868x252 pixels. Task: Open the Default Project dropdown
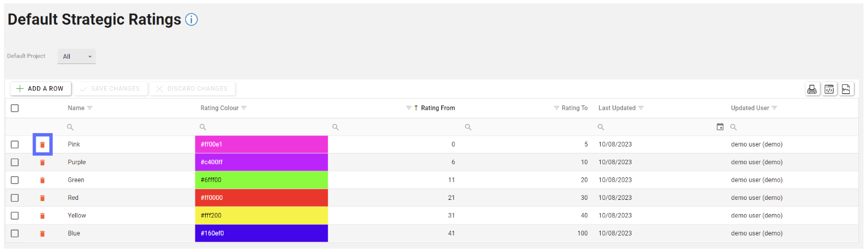(x=77, y=57)
